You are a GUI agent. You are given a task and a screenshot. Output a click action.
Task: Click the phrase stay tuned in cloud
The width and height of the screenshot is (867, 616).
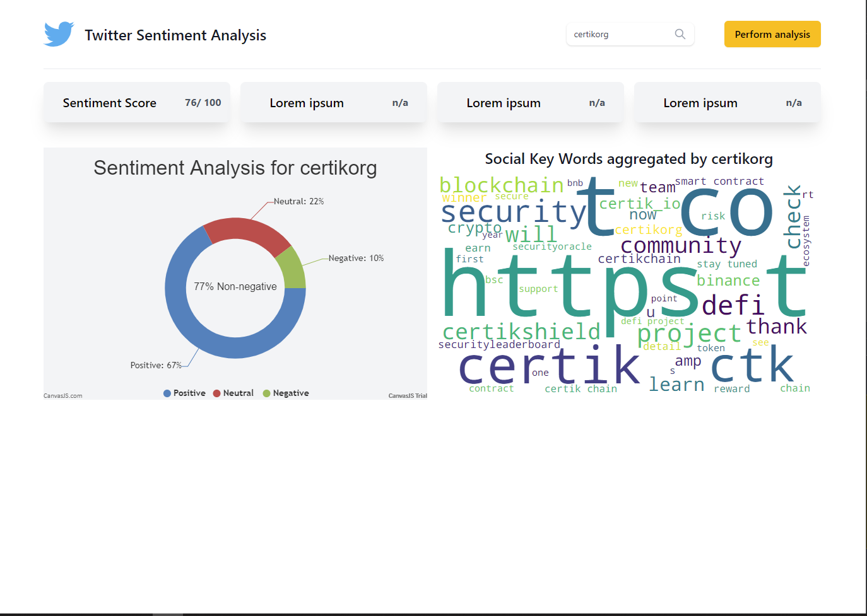coord(727,264)
